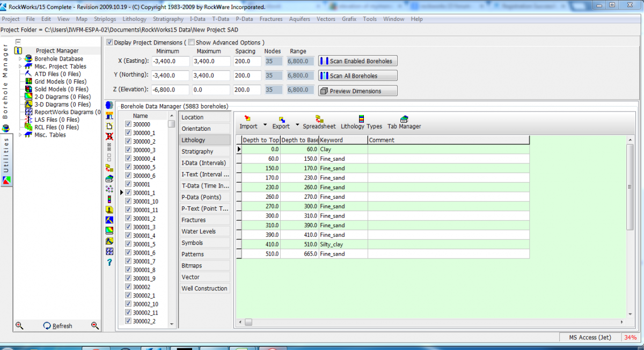The height and width of the screenshot is (350, 644).
Task: Uncheck borehole 300000
Action: 128,124
